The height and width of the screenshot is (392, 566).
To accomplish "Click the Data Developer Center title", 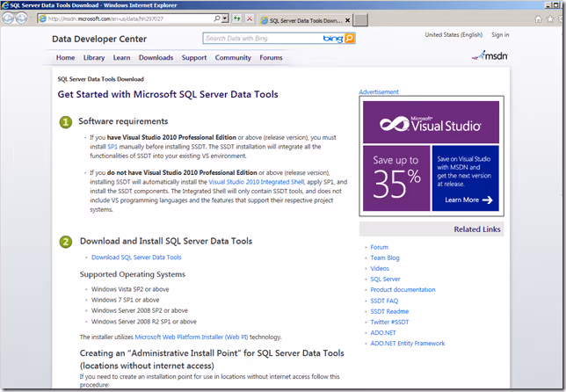I will click(99, 39).
